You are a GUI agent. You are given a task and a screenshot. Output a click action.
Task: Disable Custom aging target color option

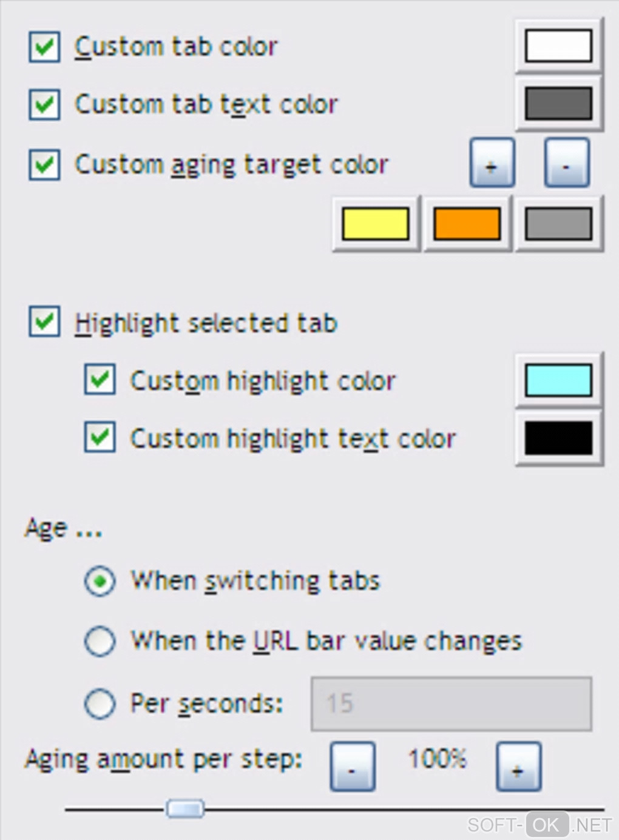pos(44,165)
